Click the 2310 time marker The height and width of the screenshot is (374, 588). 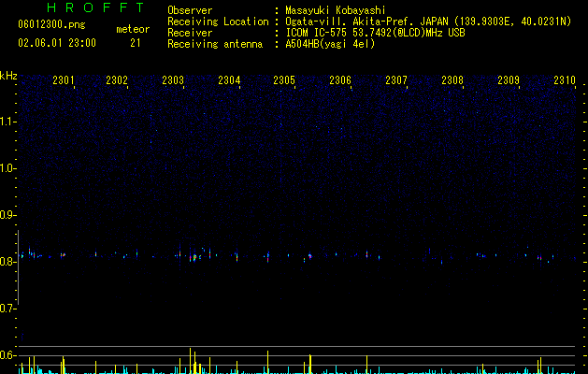pyautogui.click(x=565, y=80)
